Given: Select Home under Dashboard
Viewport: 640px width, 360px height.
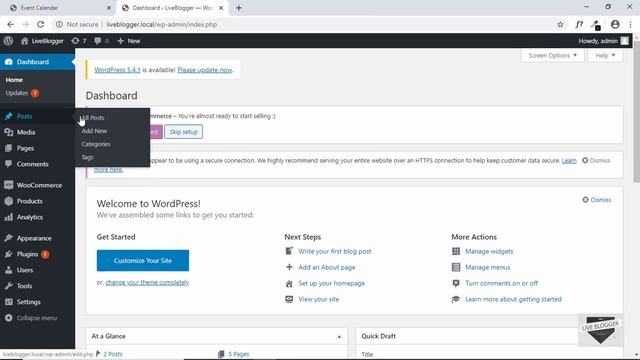Looking at the screenshot, I should (14, 80).
